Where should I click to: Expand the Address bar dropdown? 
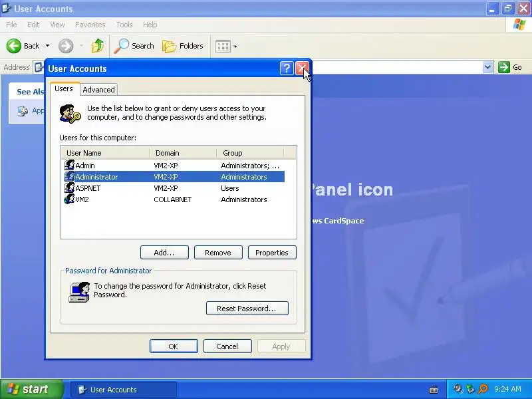pos(487,67)
